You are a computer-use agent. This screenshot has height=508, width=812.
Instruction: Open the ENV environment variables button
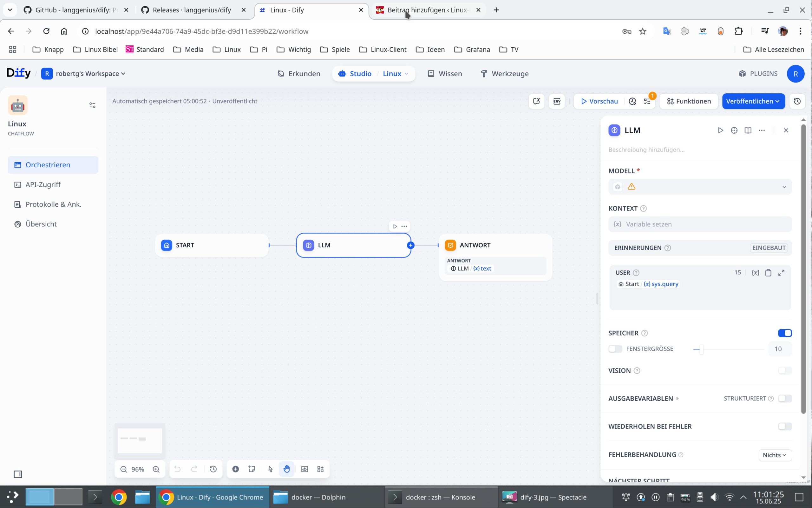[x=557, y=101]
